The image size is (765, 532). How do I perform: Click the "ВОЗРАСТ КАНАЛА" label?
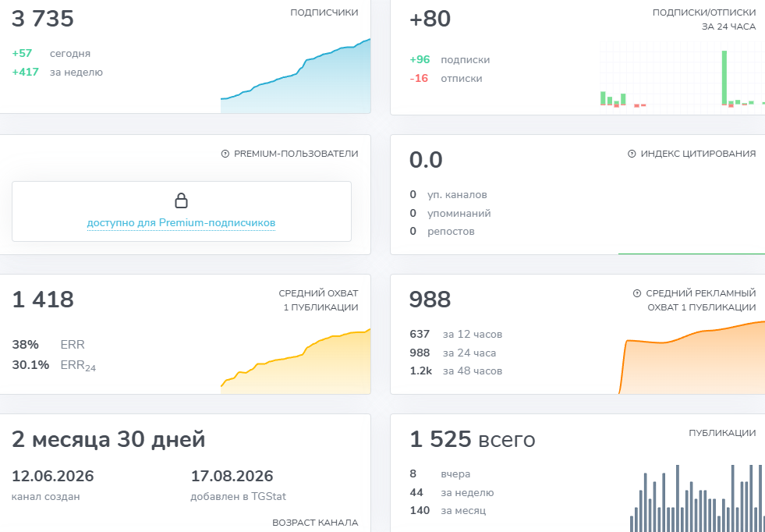click(x=315, y=523)
